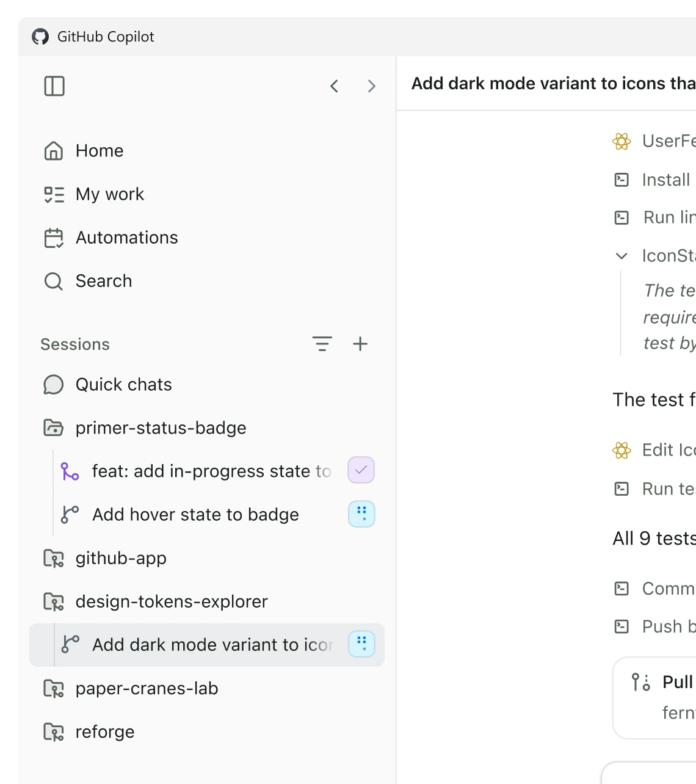Image resolution: width=696 pixels, height=784 pixels.
Task: Open the Sessions filter options
Action: [x=322, y=344]
